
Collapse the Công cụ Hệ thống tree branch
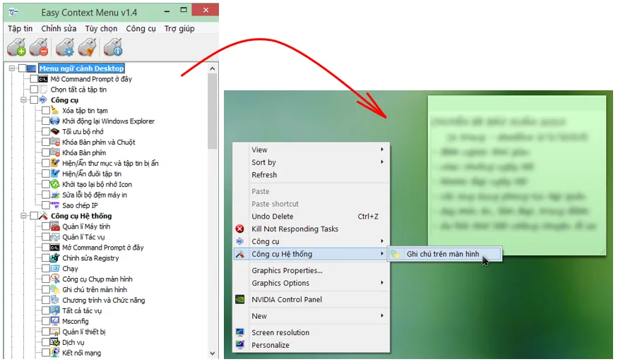coord(23,216)
